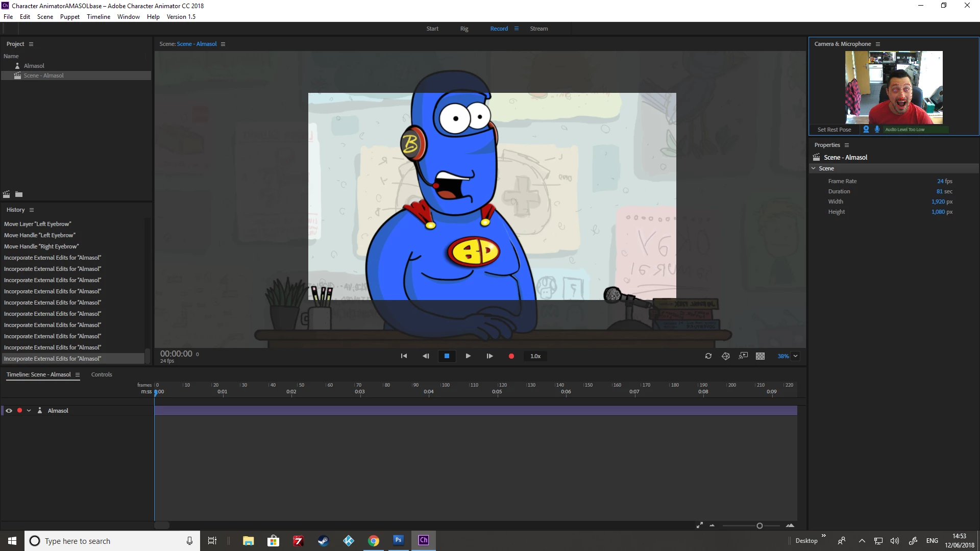Image resolution: width=980 pixels, height=551 pixels.
Task: Click the refresh scene icon
Action: click(708, 356)
